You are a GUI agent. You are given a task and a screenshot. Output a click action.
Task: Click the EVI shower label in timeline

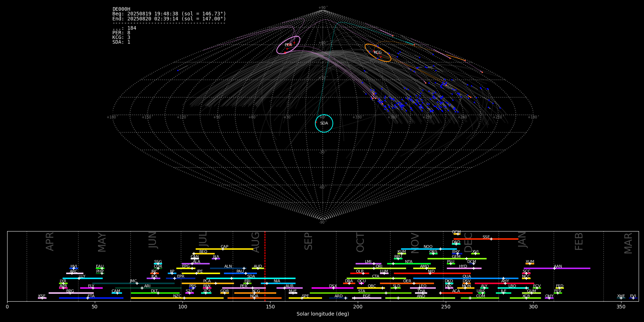click(x=633, y=296)
